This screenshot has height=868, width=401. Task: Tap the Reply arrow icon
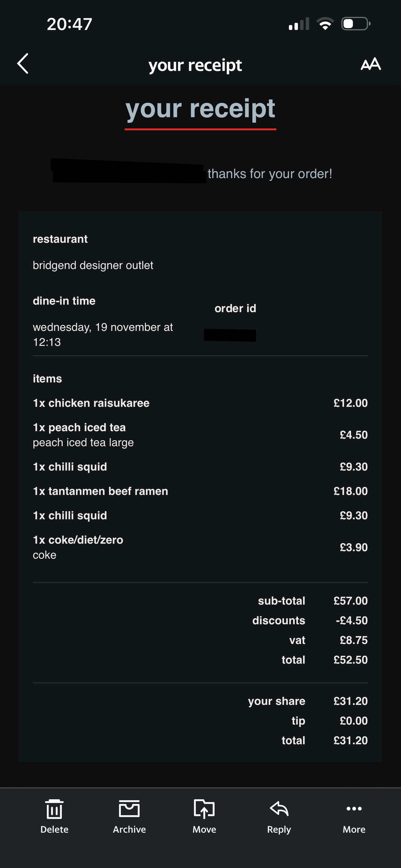[x=279, y=809]
